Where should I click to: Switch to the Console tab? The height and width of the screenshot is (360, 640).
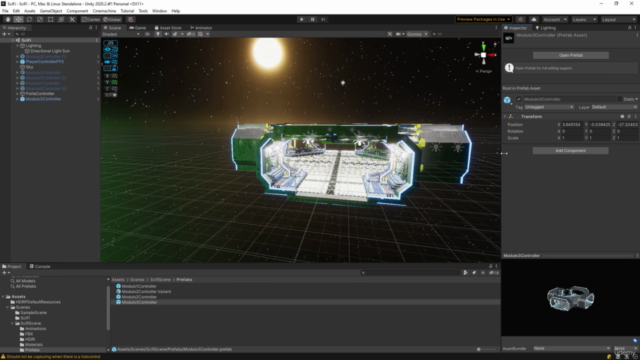pyautogui.click(x=40, y=266)
